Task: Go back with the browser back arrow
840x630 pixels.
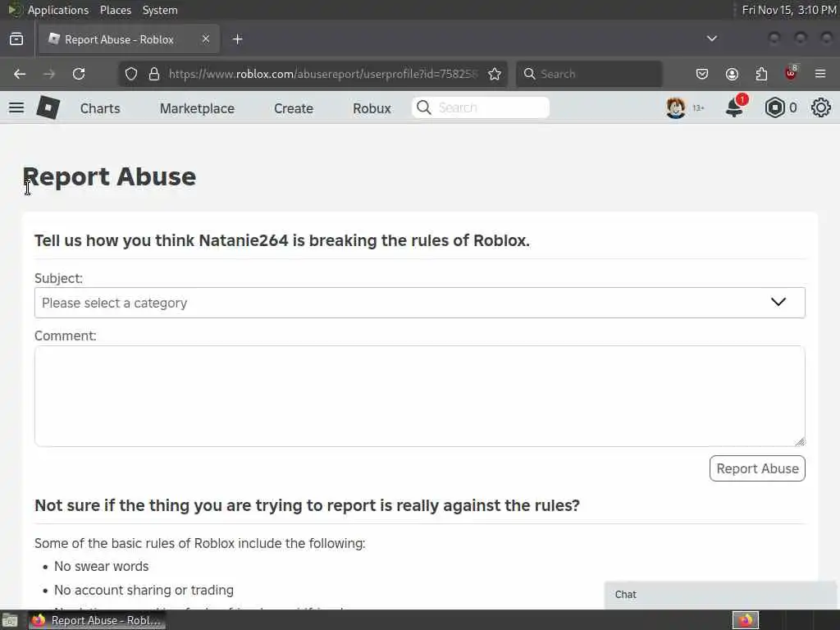Action: coord(20,74)
